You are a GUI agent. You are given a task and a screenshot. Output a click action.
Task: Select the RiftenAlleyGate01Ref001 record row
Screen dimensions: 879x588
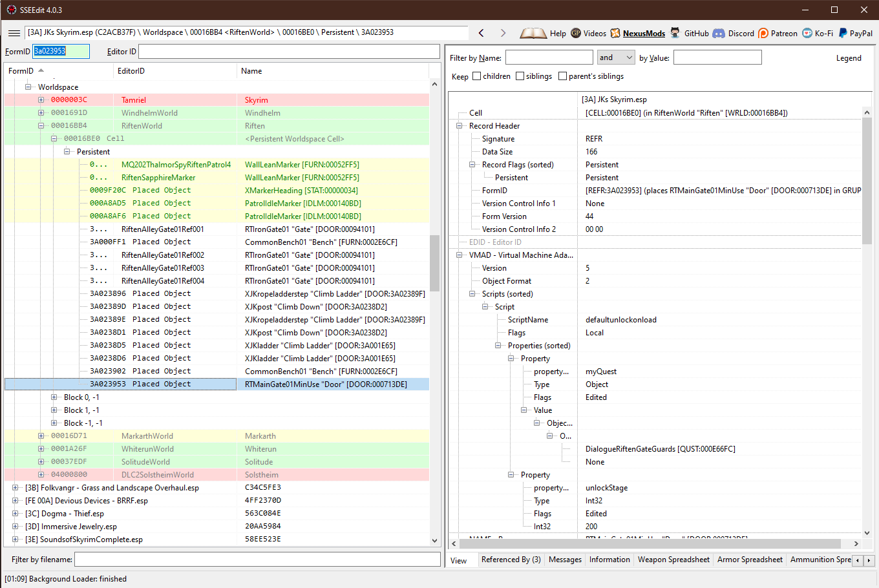[217, 229]
